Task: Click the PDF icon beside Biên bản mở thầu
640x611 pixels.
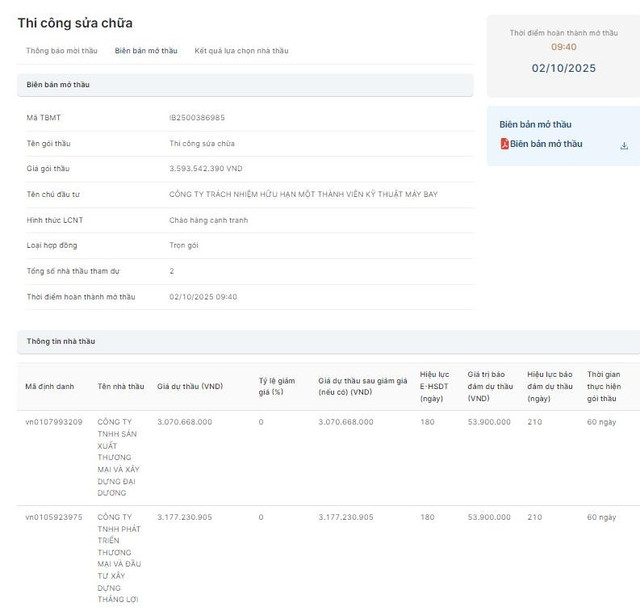Action: 505,144
